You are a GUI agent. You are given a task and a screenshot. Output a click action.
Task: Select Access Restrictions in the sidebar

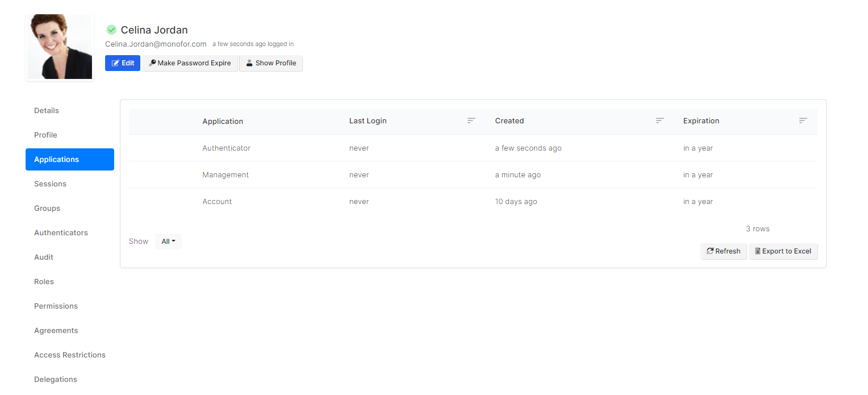tap(70, 355)
